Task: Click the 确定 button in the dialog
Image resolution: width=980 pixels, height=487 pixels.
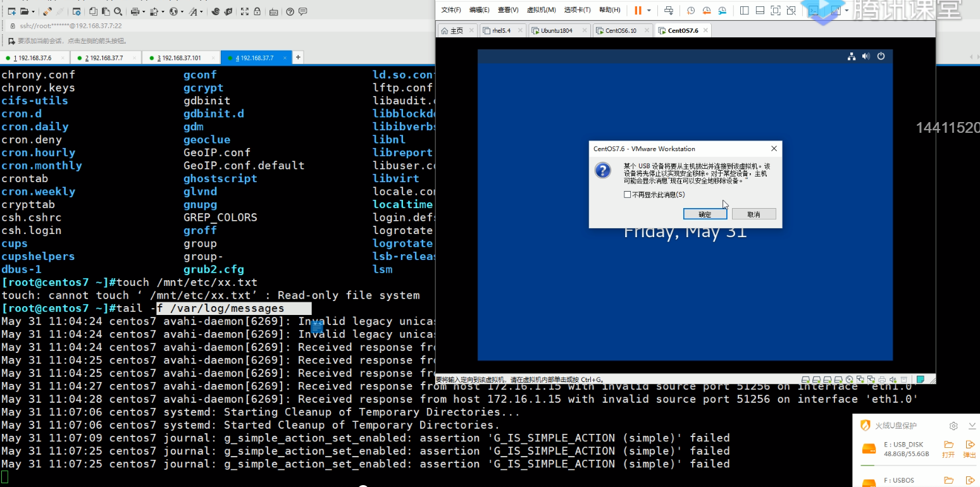Action: pyautogui.click(x=705, y=214)
